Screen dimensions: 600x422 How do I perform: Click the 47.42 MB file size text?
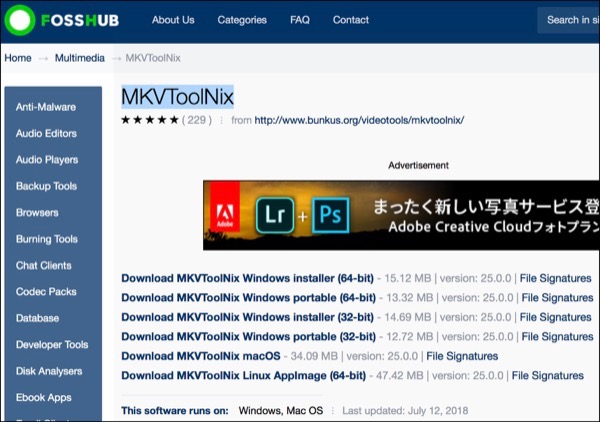[399, 376]
